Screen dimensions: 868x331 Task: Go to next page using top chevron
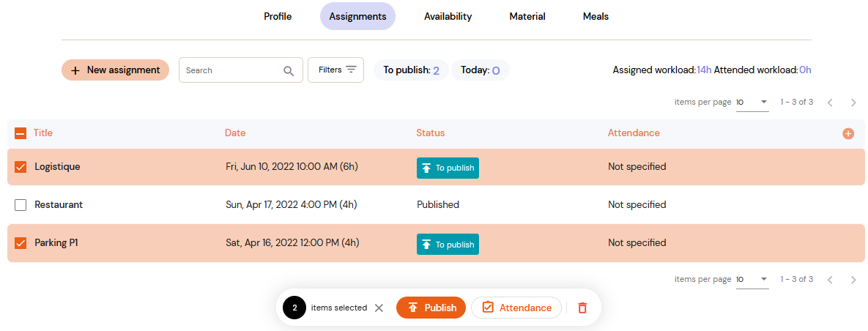[x=853, y=103]
